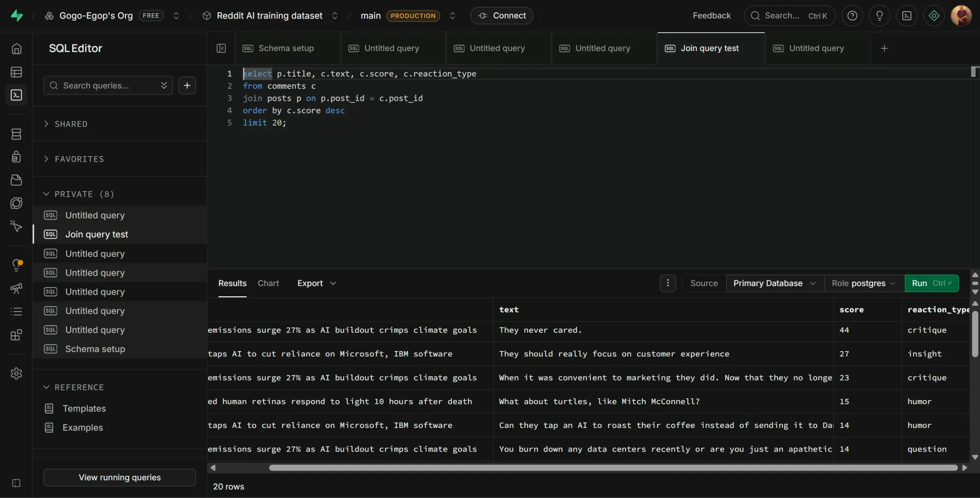
Task: Open the project switcher for Reddit AI training dataset
Action: point(335,16)
